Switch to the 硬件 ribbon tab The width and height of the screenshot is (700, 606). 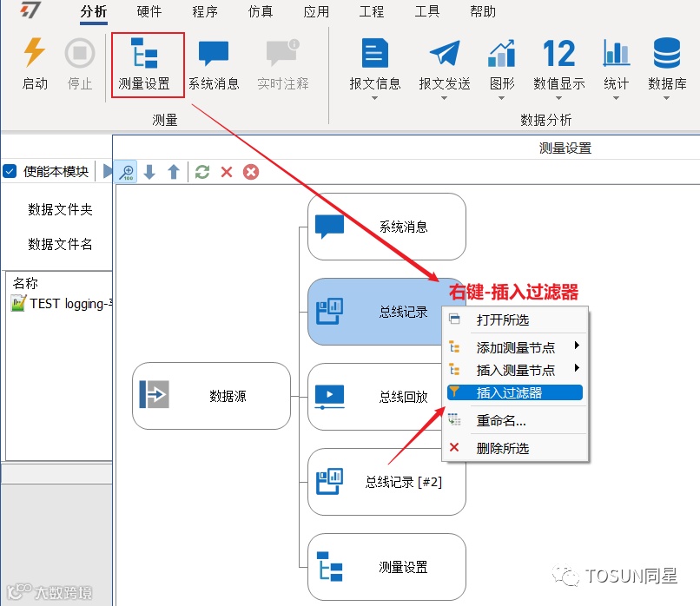pos(149,11)
